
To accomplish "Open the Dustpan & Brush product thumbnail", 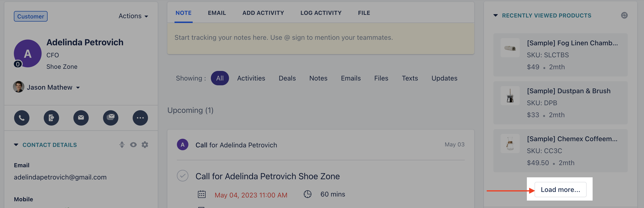I will 510,96.
